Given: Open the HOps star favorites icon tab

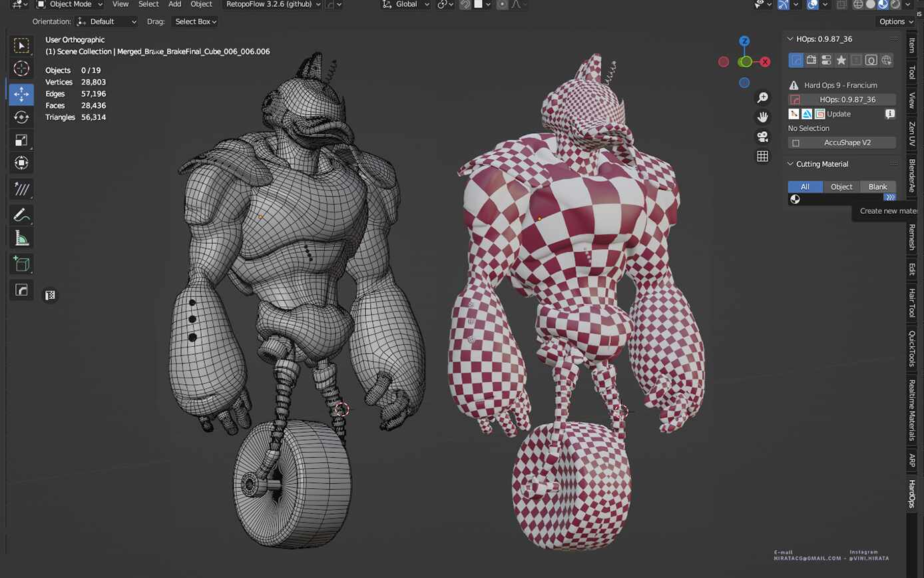Looking at the screenshot, I should [x=841, y=60].
